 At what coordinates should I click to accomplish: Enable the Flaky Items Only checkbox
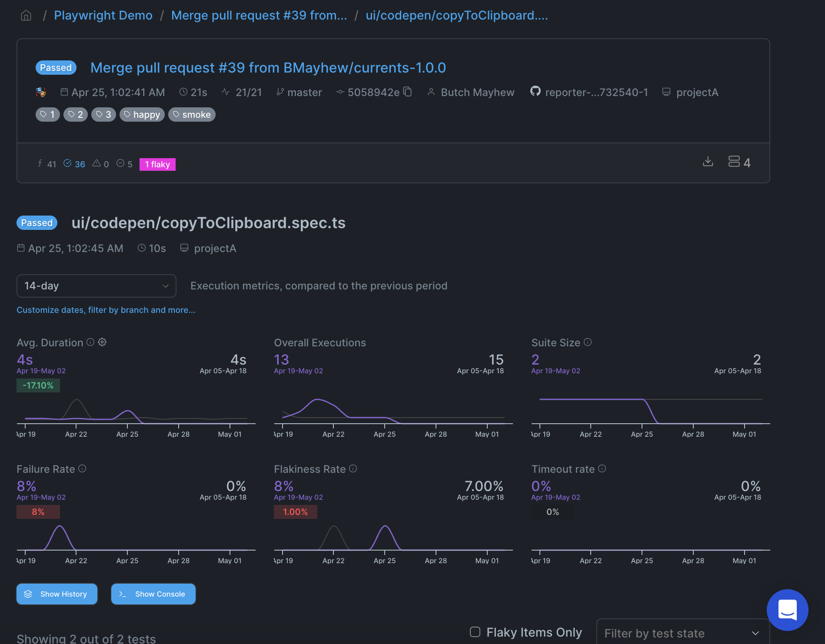tap(475, 632)
